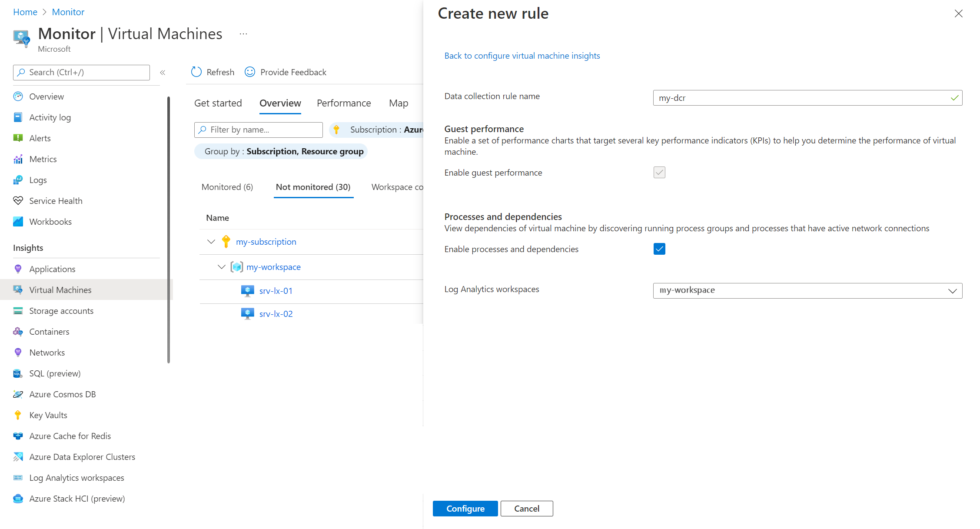Open Workbooks via its sidebar icon
Screen dimensions: 980x529
18,222
